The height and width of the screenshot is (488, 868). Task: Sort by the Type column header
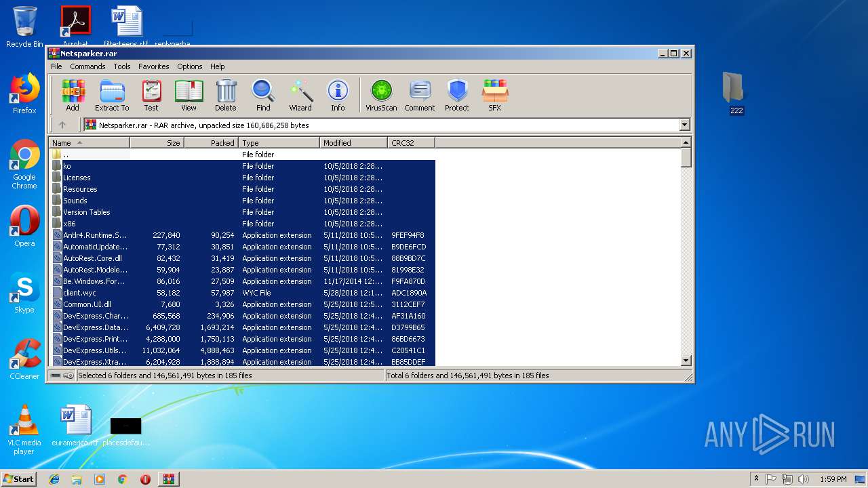279,143
